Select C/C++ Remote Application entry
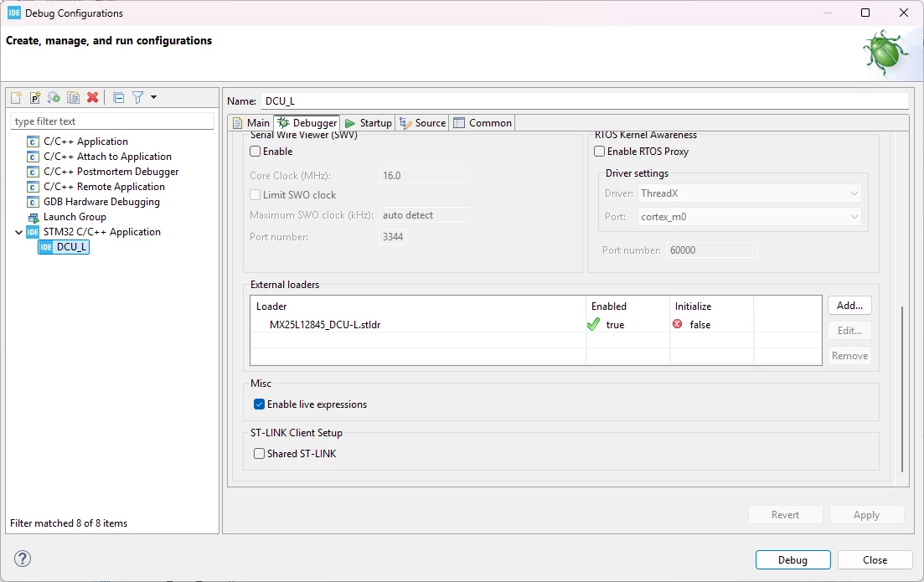This screenshot has height=582, width=924. click(x=104, y=187)
